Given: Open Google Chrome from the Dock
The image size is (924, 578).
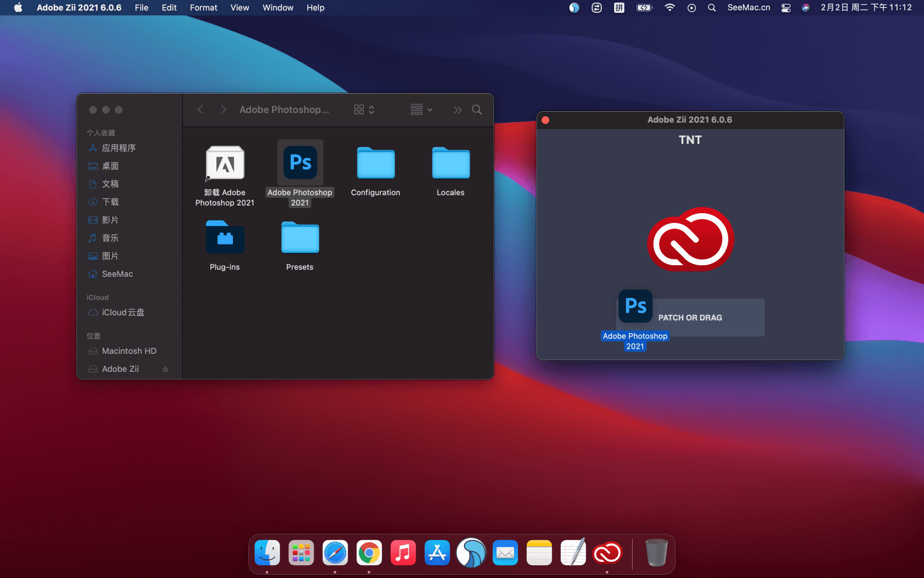Looking at the screenshot, I should pos(369,553).
